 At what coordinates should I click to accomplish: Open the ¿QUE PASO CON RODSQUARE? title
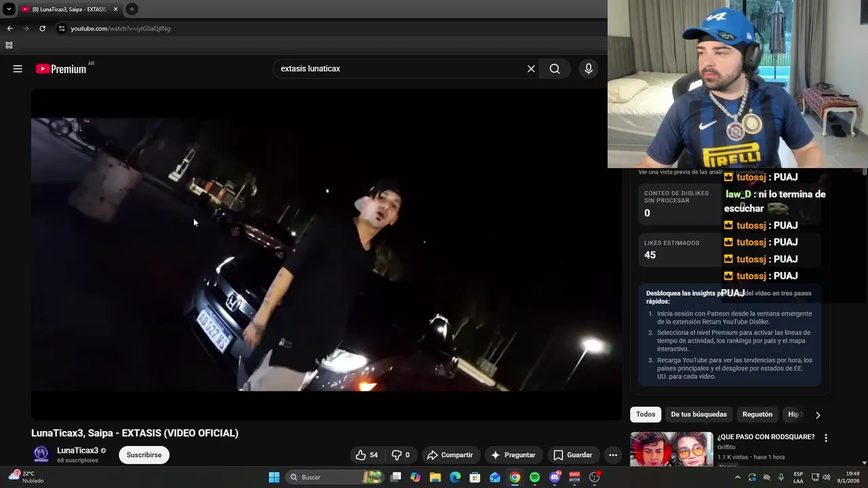click(766, 437)
